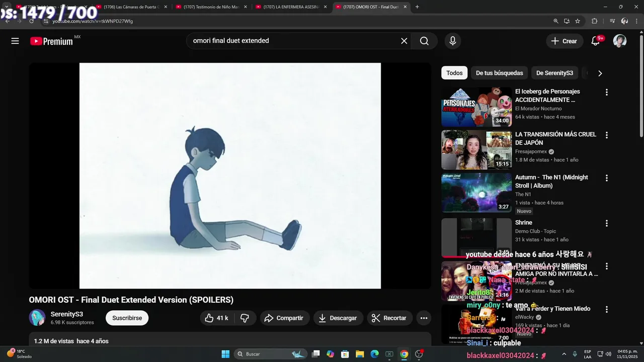Click the Shrine video title
The width and height of the screenshot is (644, 362).
pos(524,222)
